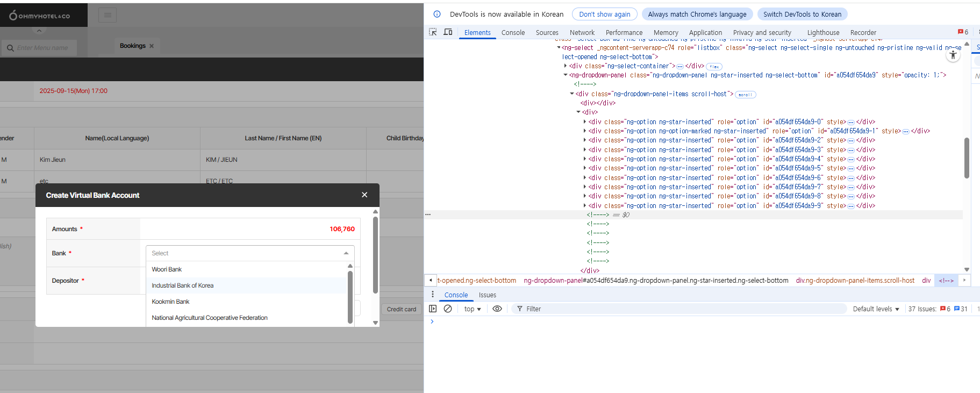Show the console sidebar panel icon
This screenshot has height=393, width=980.
tap(433, 309)
